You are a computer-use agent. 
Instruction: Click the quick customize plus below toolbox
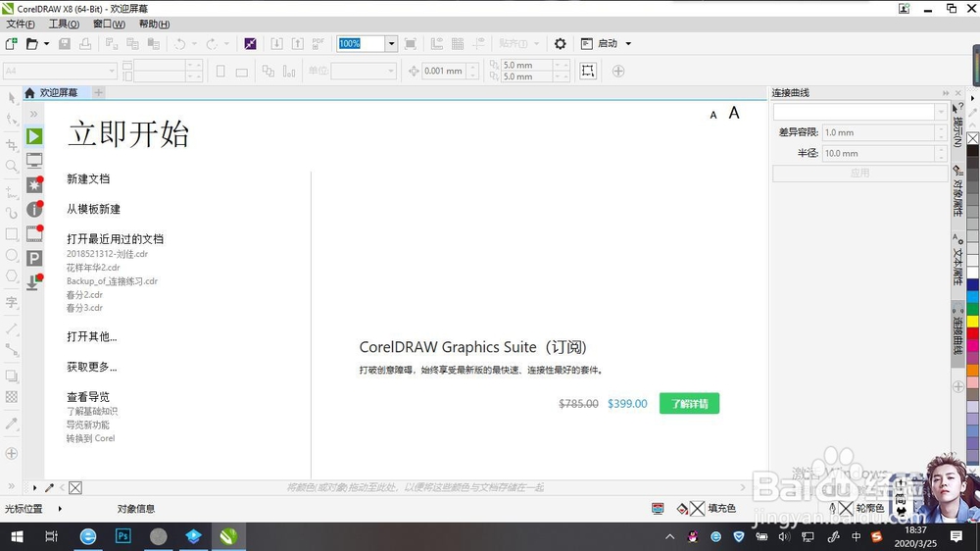(x=11, y=453)
